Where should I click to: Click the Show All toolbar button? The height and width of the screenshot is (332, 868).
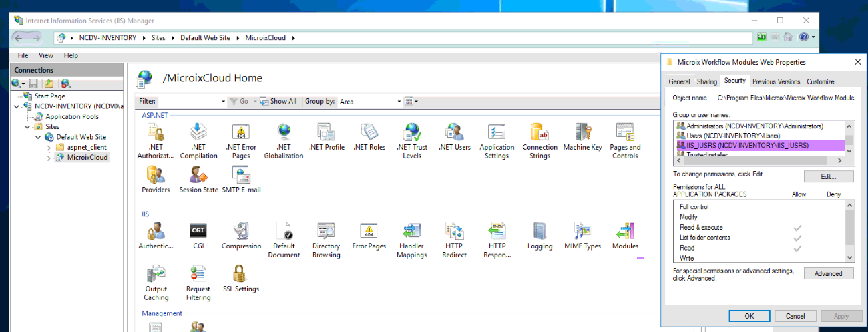tap(278, 102)
